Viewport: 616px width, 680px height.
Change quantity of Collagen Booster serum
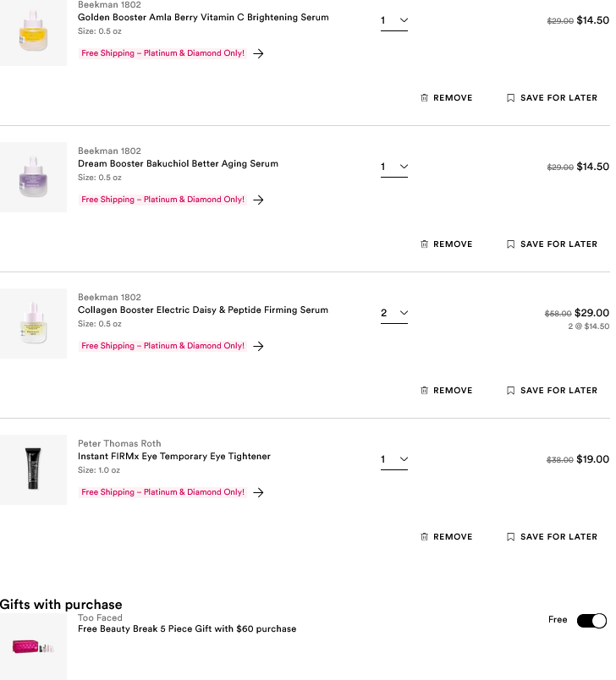393,313
